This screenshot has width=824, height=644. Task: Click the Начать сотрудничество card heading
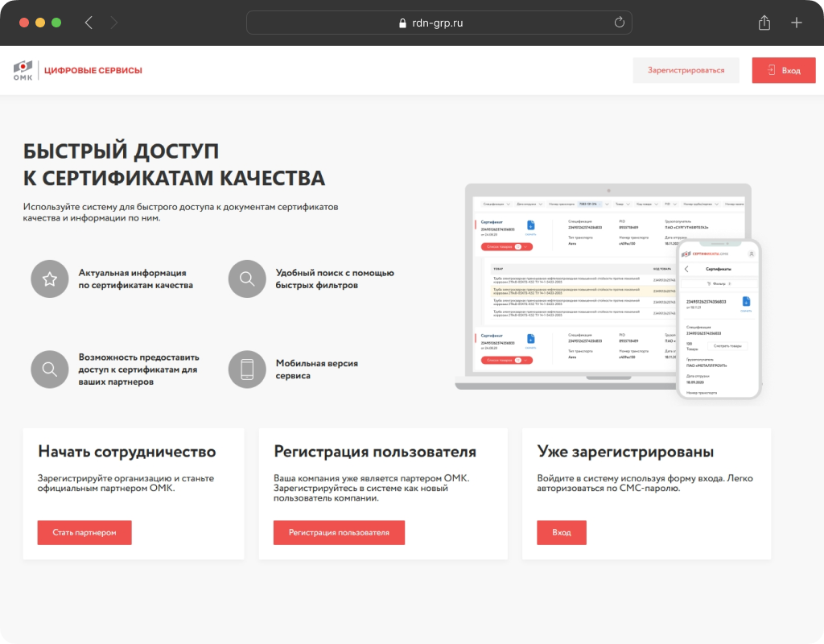point(127,452)
